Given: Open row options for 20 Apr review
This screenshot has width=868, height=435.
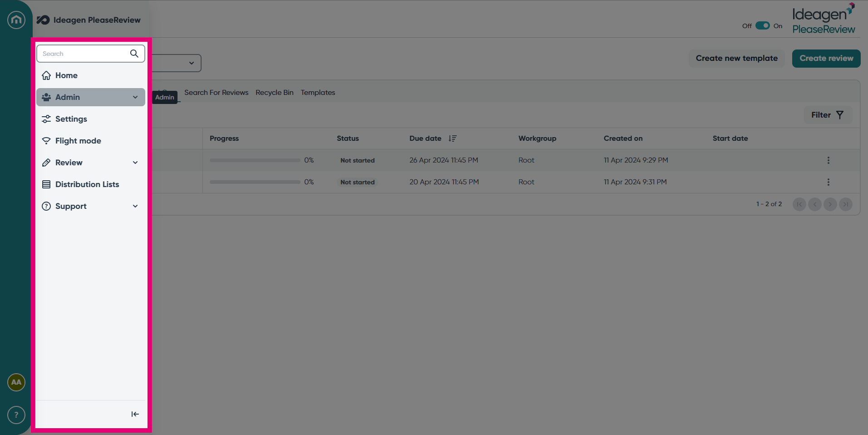Looking at the screenshot, I should click(x=829, y=182).
